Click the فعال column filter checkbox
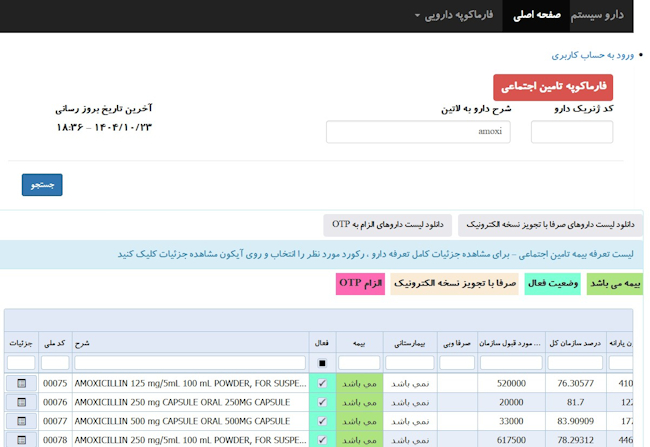The height and width of the screenshot is (447, 650). coord(321,363)
